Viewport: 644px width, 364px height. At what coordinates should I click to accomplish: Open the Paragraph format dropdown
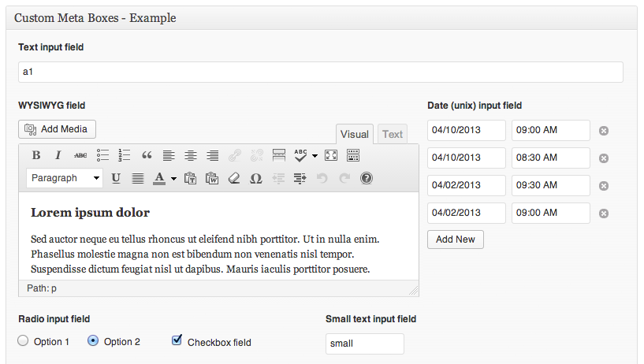[x=65, y=178]
